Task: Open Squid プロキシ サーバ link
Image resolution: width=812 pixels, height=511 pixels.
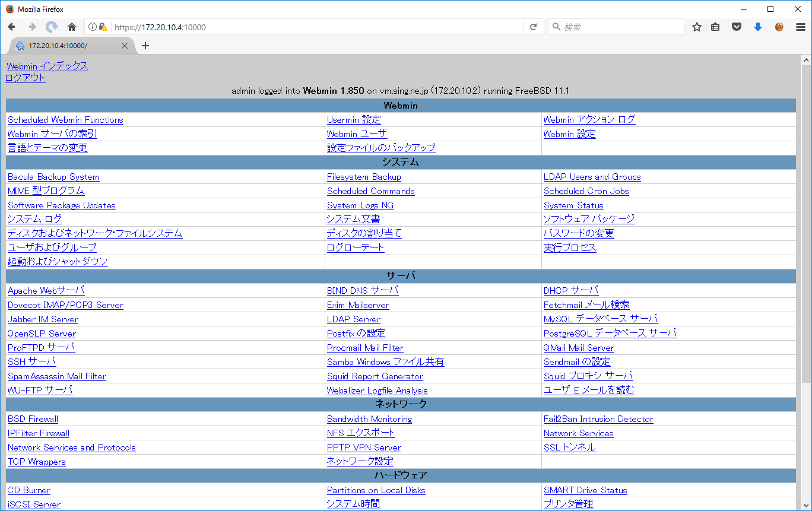Action: pos(588,376)
